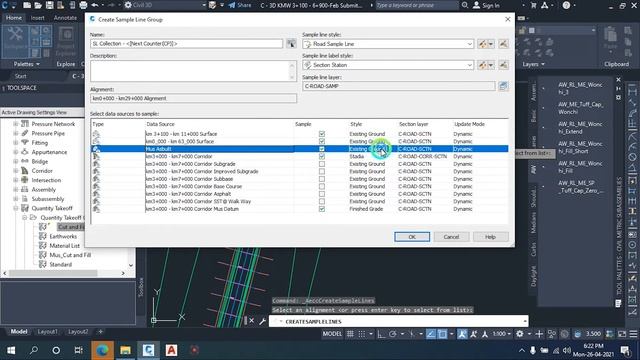Collapse the Quantity Takeoff tree node

[16, 208]
